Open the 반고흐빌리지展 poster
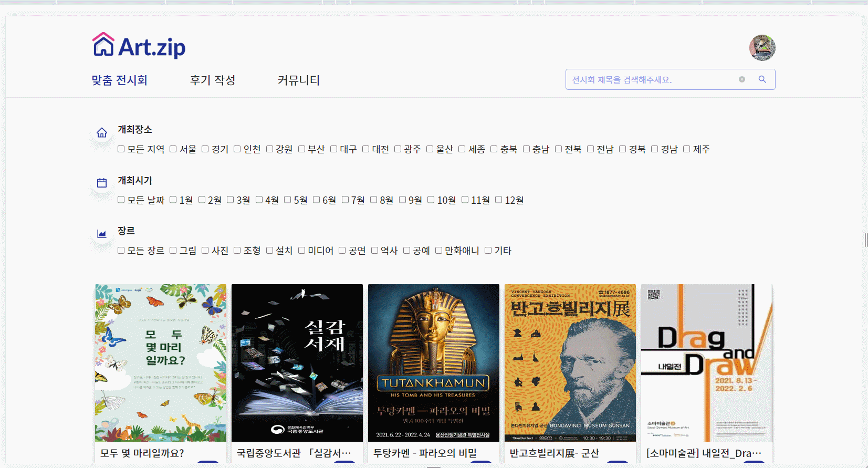This screenshot has height=468, width=868. [570, 363]
